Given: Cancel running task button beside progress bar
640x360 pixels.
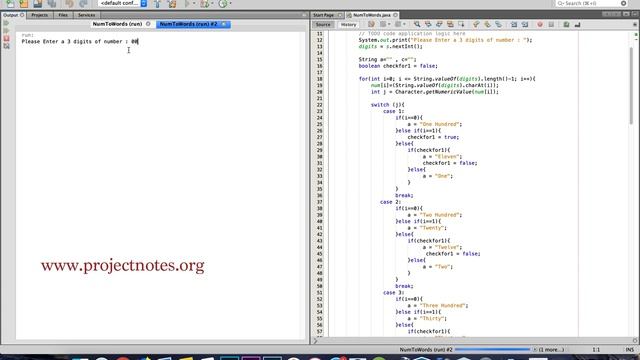Looking at the screenshot, I should (535, 350).
